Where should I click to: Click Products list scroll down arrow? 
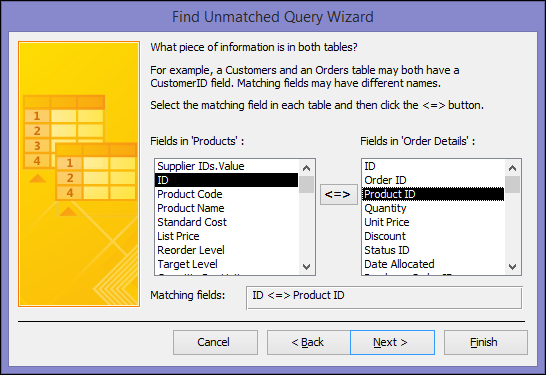pyautogui.click(x=306, y=267)
